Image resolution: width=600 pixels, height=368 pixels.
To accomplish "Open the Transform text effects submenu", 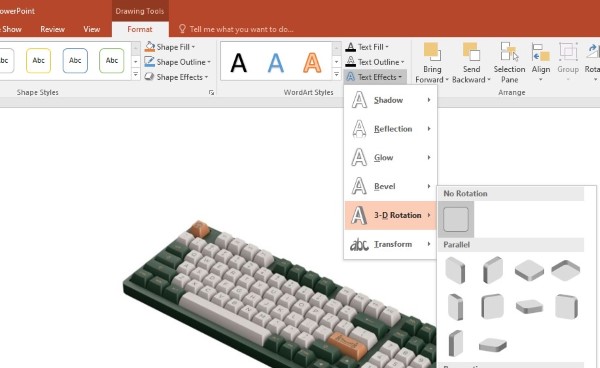I will (391, 244).
